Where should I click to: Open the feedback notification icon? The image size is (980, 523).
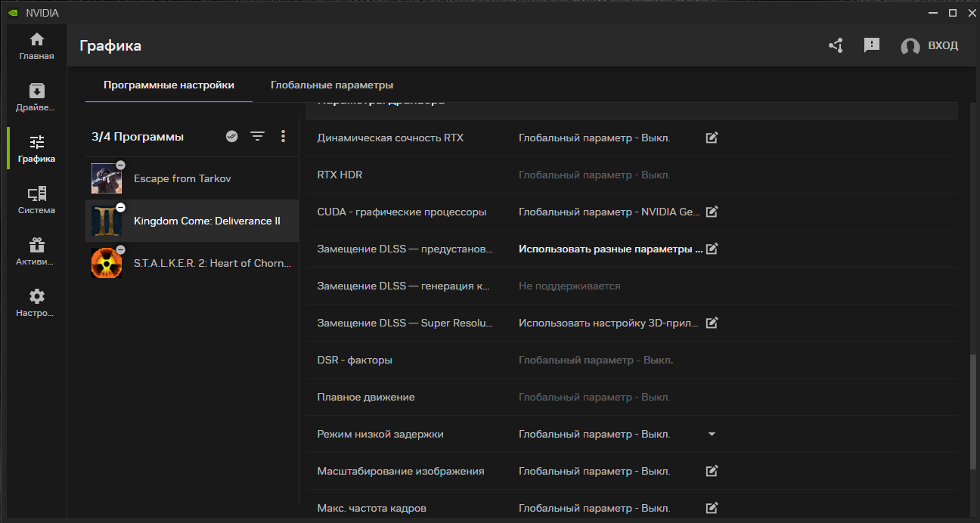[872, 45]
